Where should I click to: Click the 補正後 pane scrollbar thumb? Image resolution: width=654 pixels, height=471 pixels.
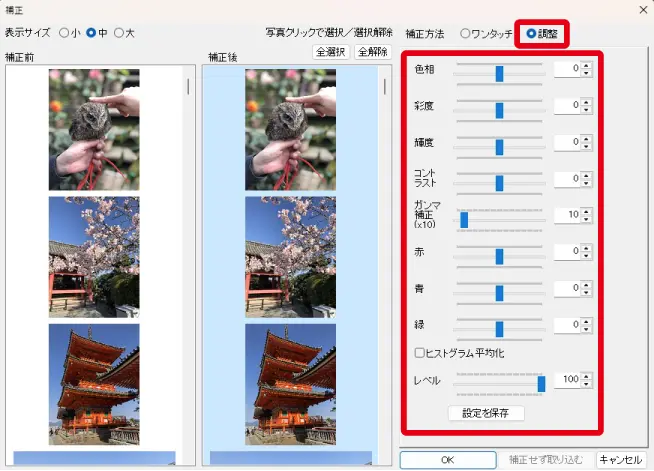385,87
